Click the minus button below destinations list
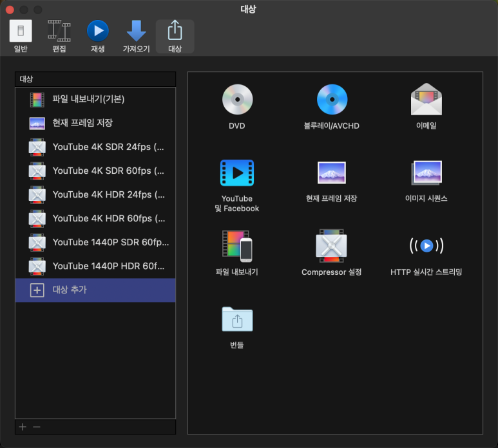The image size is (498, 448). [37, 427]
